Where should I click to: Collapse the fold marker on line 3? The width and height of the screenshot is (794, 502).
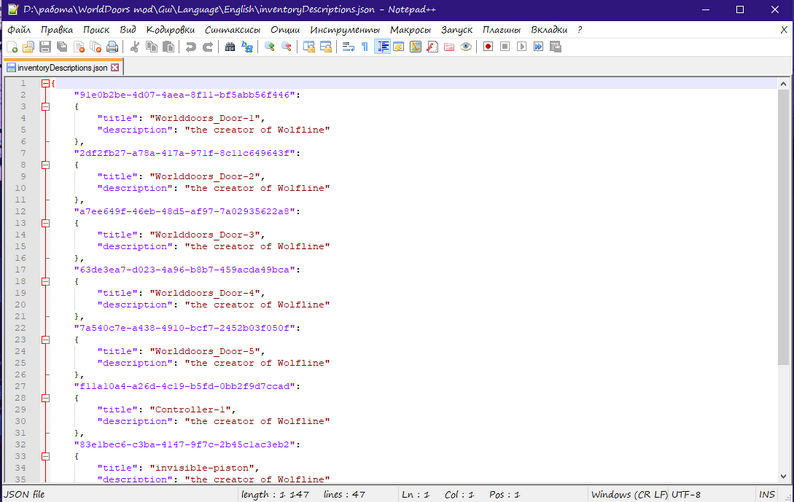pyautogui.click(x=46, y=106)
